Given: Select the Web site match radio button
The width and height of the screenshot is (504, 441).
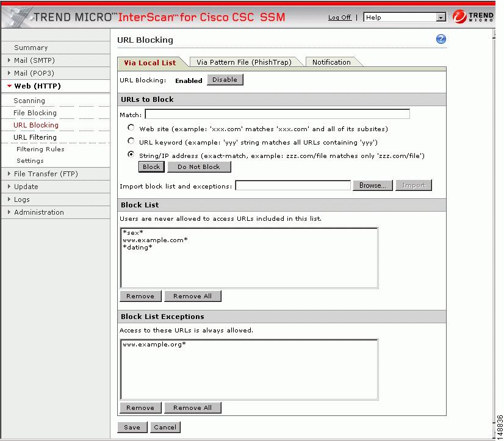Looking at the screenshot, I should (x=131, y=127).
